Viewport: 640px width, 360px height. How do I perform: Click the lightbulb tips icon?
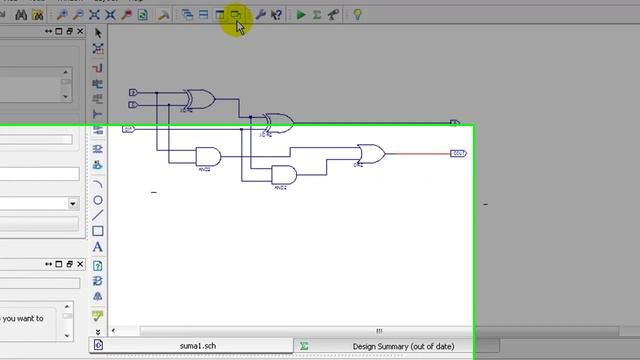point(358,15)
